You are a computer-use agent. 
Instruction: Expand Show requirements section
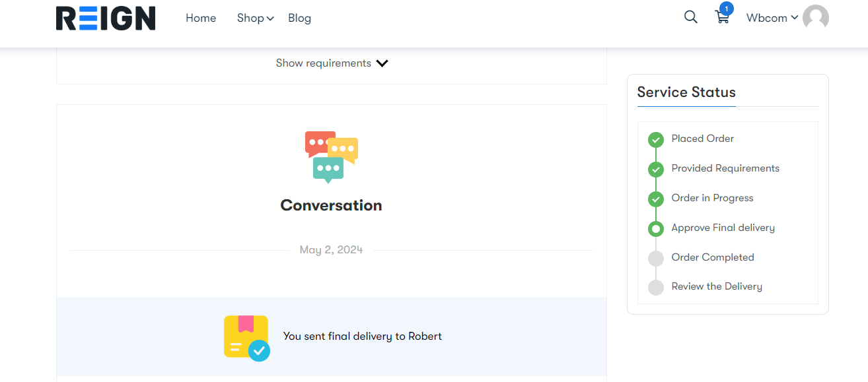click(332, 63)
